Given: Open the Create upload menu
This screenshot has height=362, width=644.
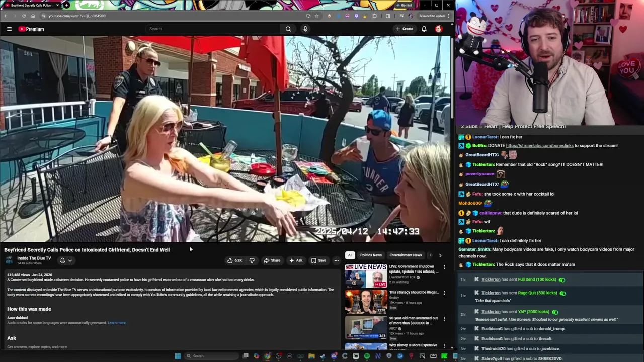Looking at the screenshot, I should tap(404, 29).
